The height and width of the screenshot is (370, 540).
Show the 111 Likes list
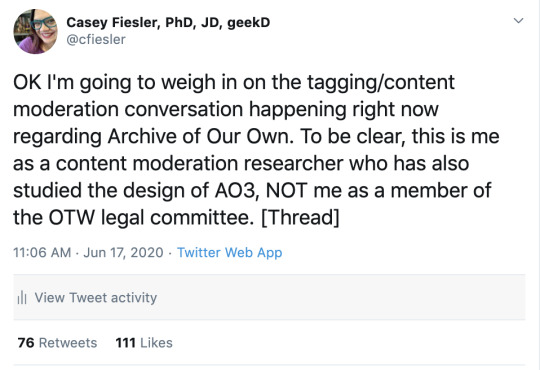[144, 343]
